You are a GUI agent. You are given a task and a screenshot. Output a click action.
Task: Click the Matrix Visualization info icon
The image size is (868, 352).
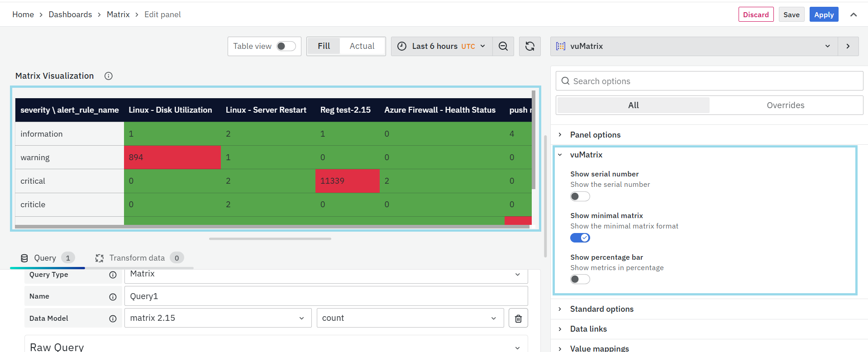click(109, 76)
